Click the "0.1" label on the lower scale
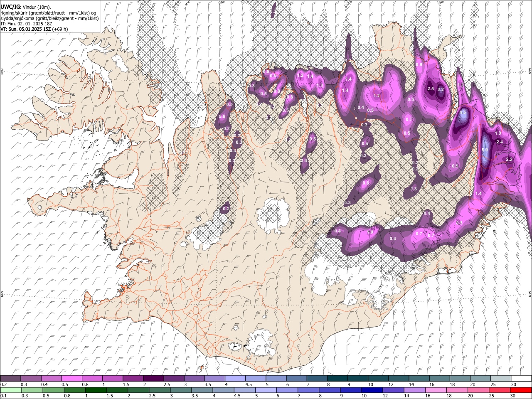The width and height of the screenshot is (532, 399). click(3, 396)
